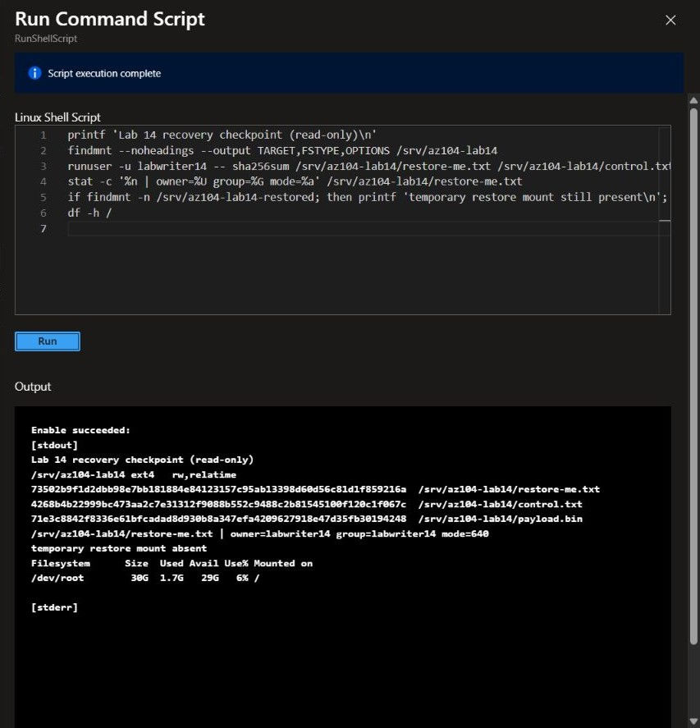The image size is (700, 728).
Task: Click the 'Filesystem Size Used Avail' header line
Action: coord(172,563)
